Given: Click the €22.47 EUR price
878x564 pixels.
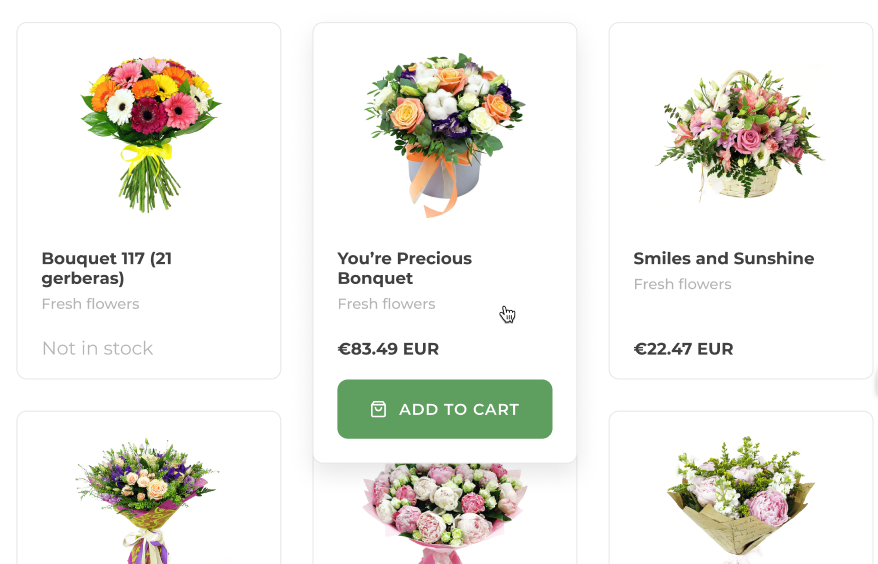Looking at the screenshot, I should pyautogui.click(x=683, y=349).
